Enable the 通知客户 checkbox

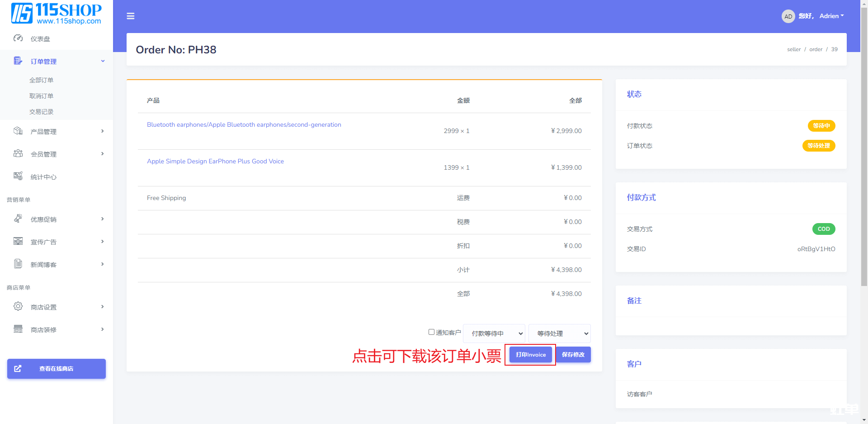pyautogui.click(x=431, y=332)
